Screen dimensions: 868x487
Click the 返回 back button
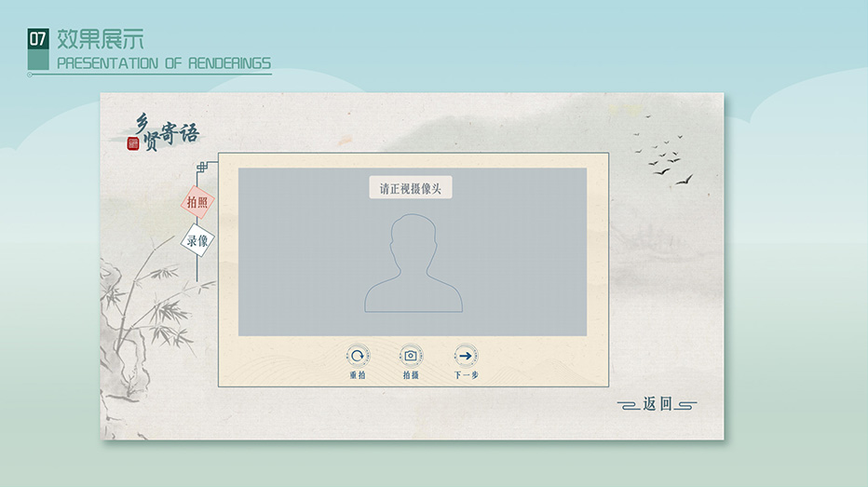coord(657,404)
